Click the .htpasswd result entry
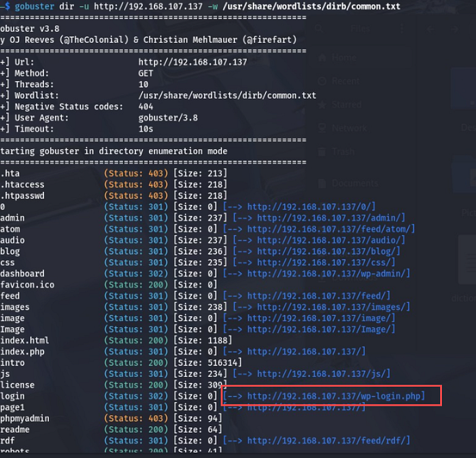476x458 pixels. click(x=22, y=195)
